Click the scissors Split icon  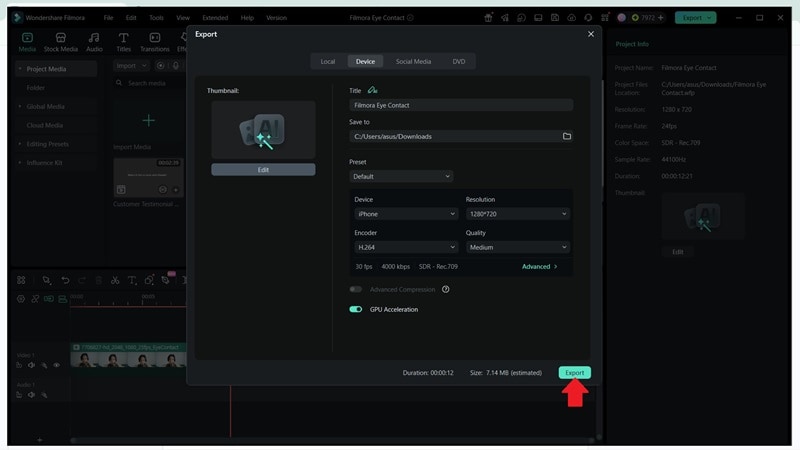click(115, 280)
